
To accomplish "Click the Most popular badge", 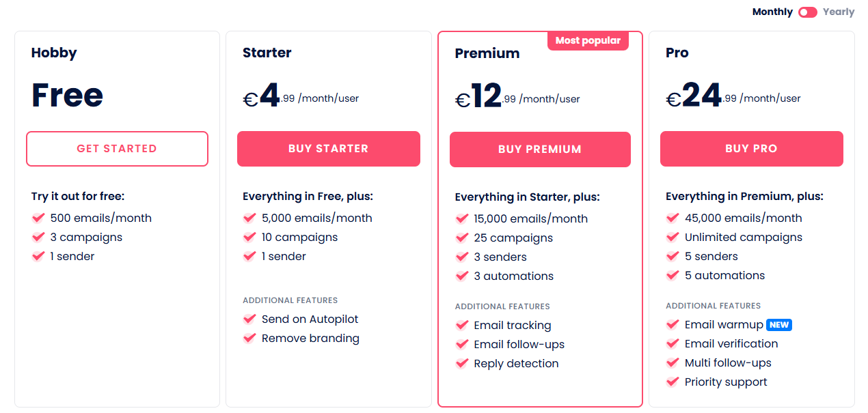I will (x=588, y=41).
